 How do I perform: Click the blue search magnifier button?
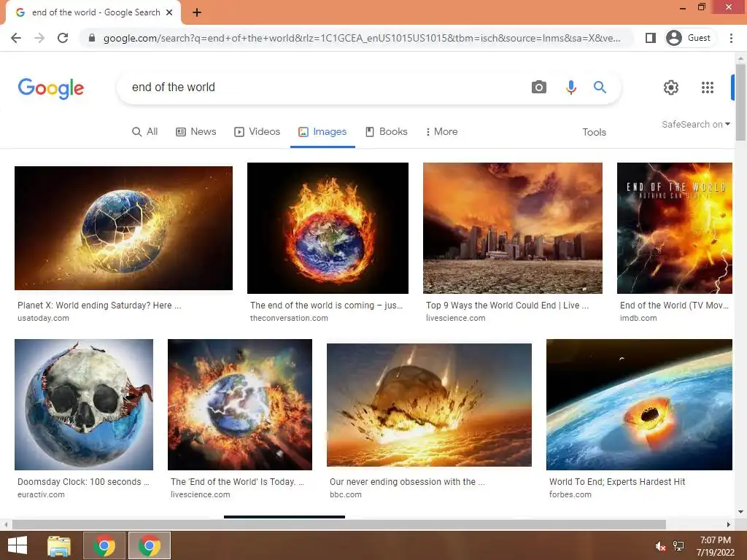tap(600, 87)
